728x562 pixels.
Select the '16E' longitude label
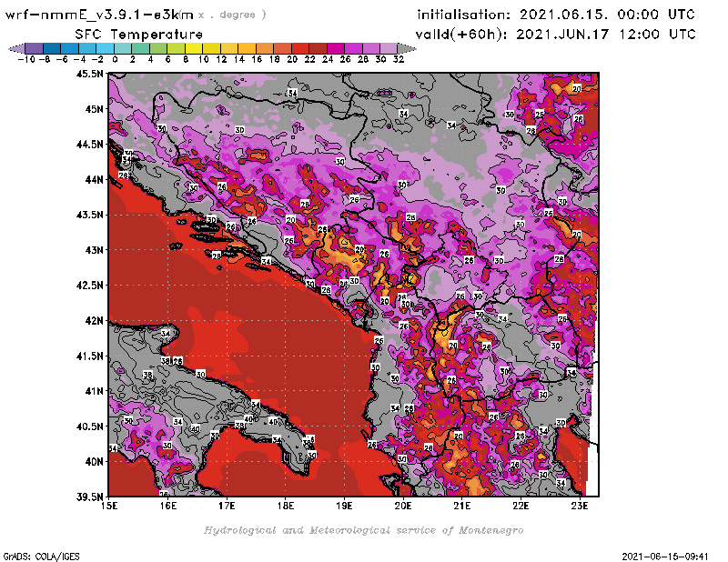click(x=168, y=506)
